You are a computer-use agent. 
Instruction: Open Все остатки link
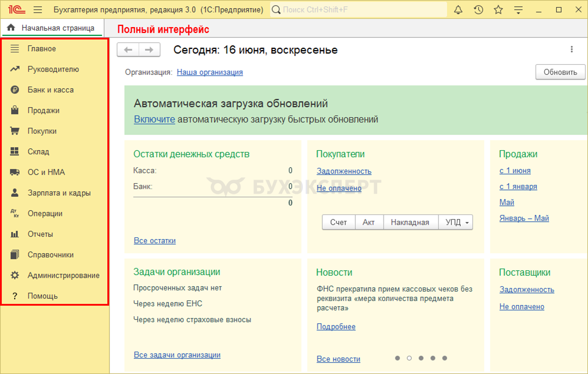pyautogui.click(x=154, y=240)
